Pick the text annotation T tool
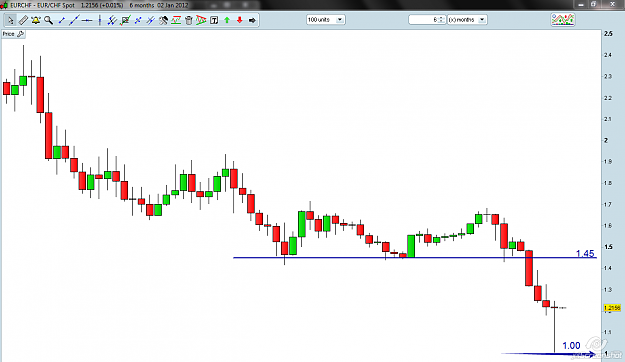625x362 pixels. [x=214, y=20]
